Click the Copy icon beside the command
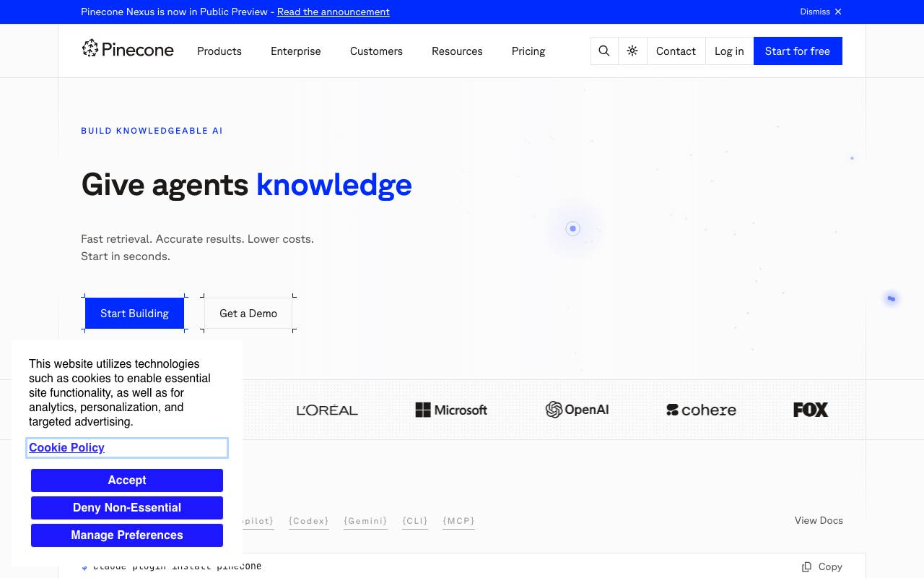Image resolution: width=924 pixels, height=578 pixels. click(x=806, y=566)
